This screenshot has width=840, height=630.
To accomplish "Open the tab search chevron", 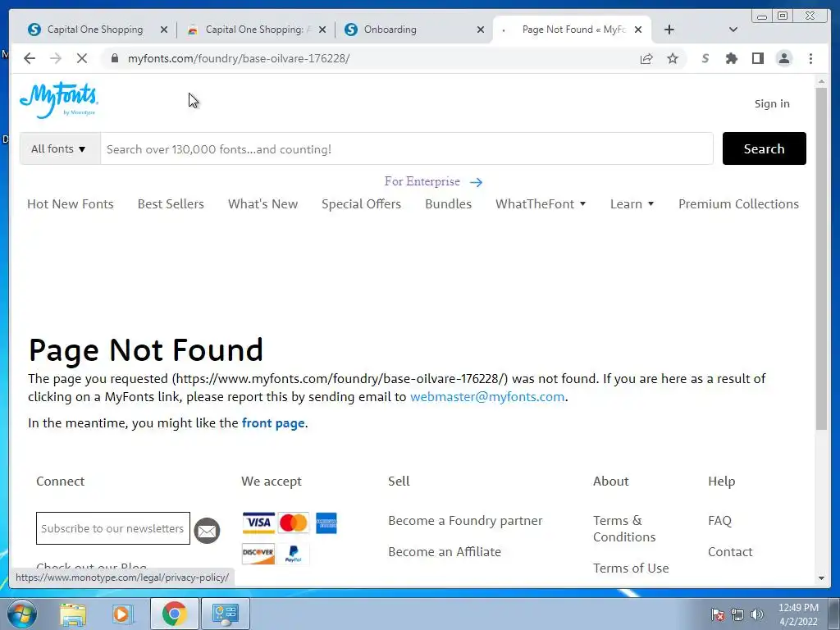I will click(x=733, y=30).
